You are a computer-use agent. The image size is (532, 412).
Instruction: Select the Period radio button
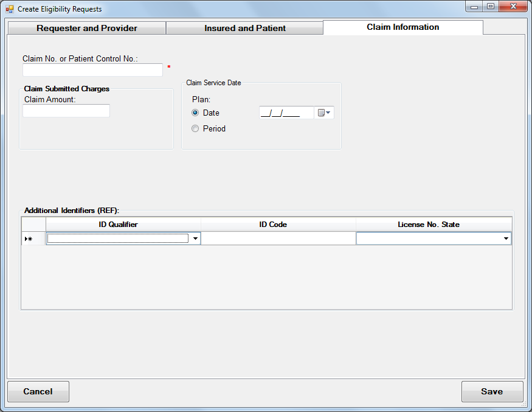[x=195, y=128]
